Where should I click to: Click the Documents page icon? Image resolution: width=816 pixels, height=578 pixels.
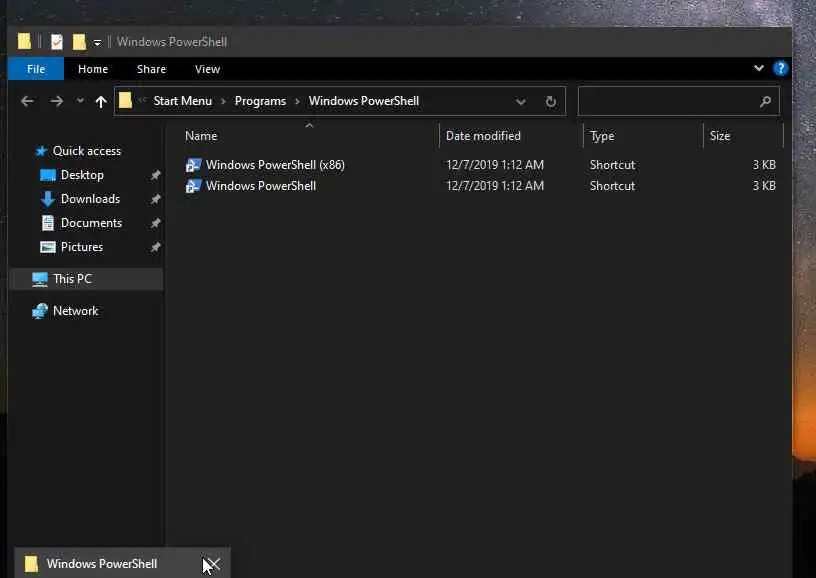(x=48, y=223)
